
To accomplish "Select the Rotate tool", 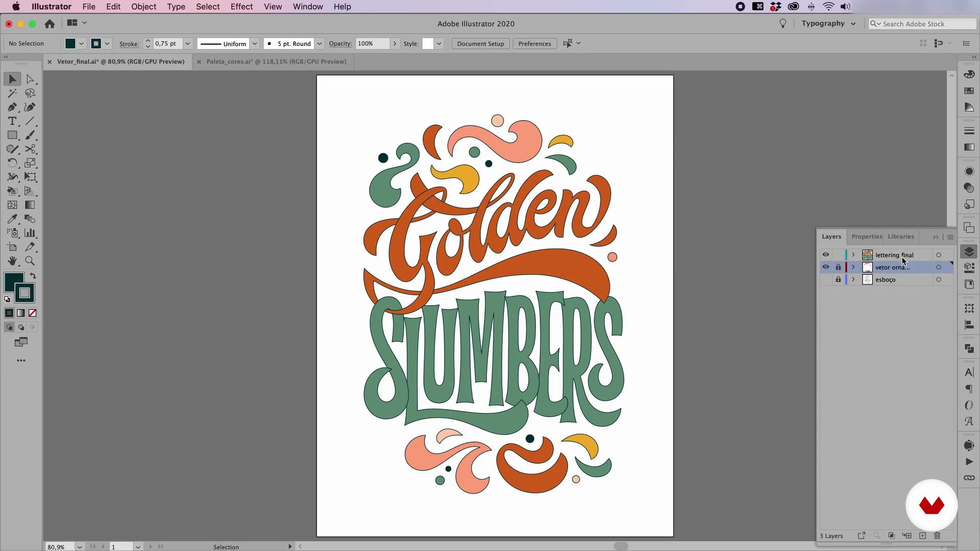I will click(12, 163).
